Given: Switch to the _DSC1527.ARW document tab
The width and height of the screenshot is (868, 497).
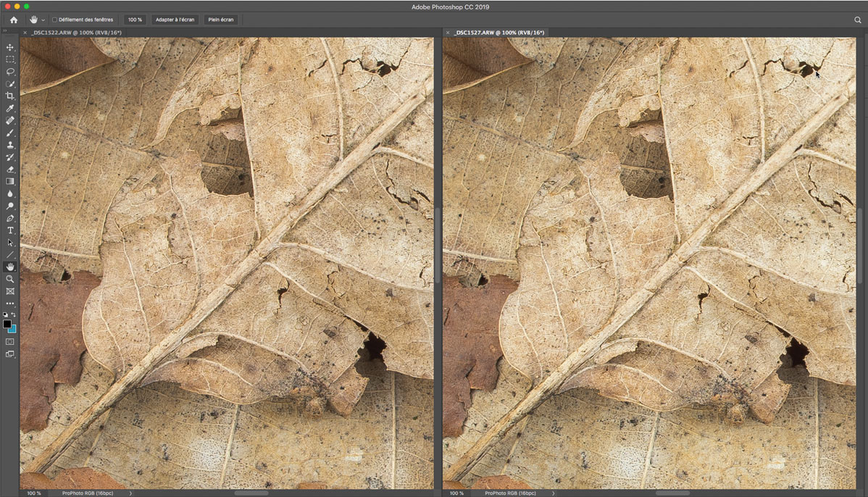Looking at the screenshot, I should click(x=500, y=33).
